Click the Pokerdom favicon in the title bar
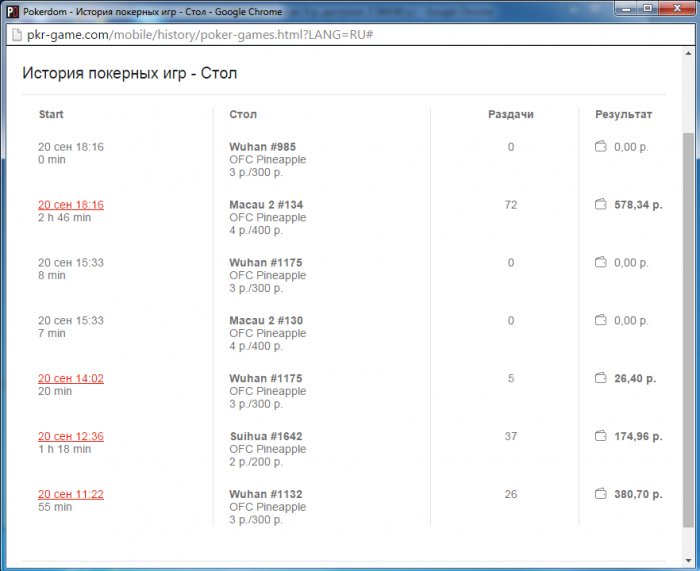The width and height of the screenshot is (700, 571). coord(12,12)
